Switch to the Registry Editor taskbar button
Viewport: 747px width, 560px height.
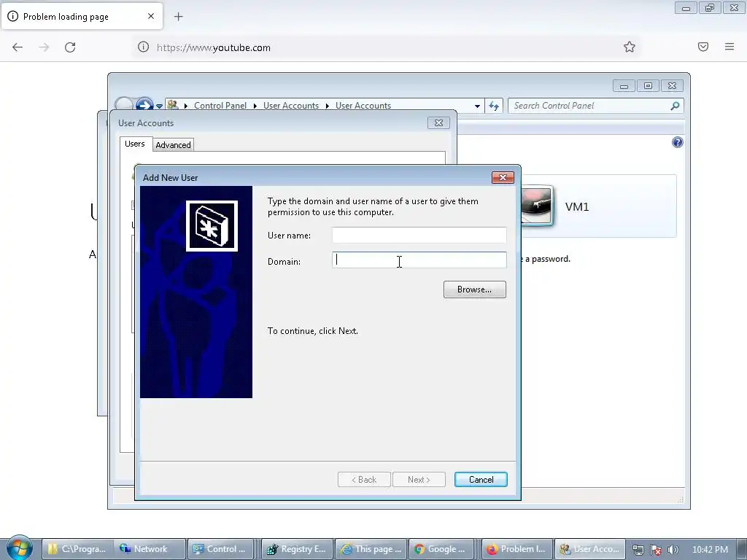pos(298,549)
